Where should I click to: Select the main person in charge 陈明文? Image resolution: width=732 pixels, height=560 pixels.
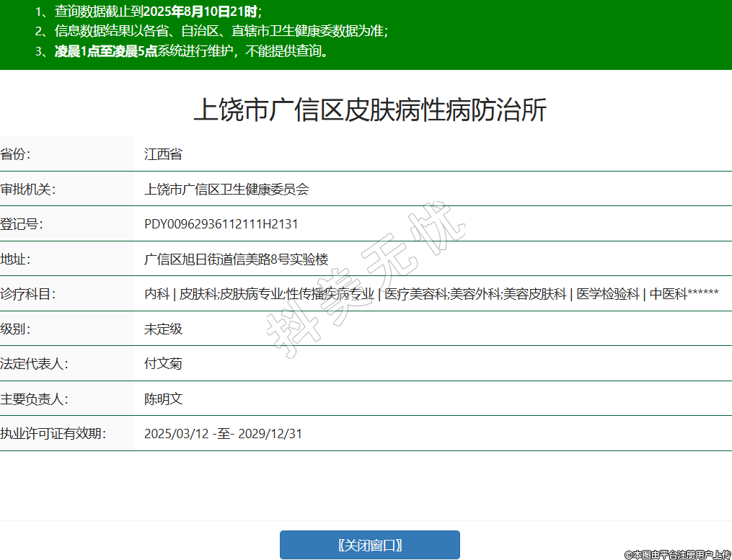pos(163,399)
